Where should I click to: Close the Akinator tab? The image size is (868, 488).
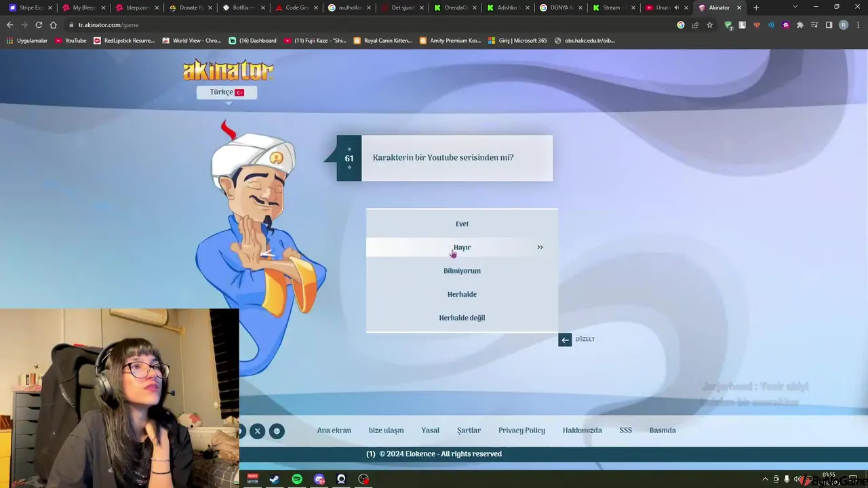point(739,7)
